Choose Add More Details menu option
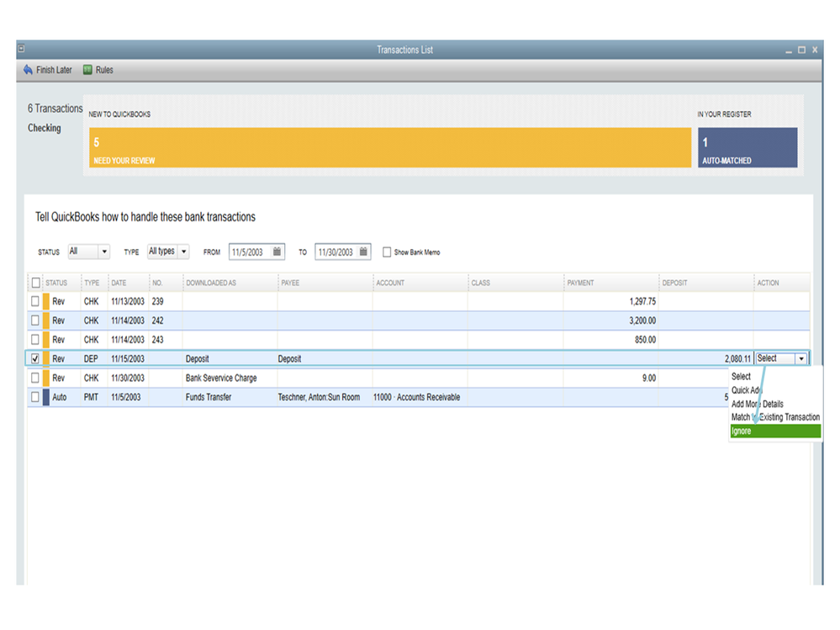This screenshot has height=630, width=840. click(x=758, y=404)
